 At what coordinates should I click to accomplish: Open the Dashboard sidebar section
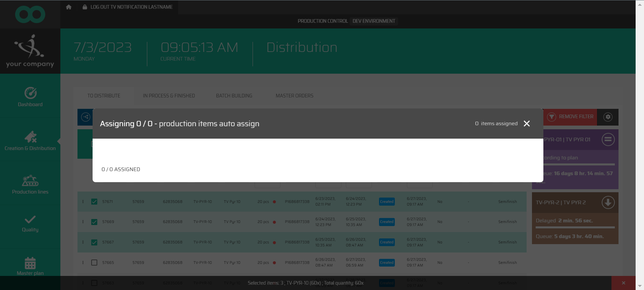30,97
